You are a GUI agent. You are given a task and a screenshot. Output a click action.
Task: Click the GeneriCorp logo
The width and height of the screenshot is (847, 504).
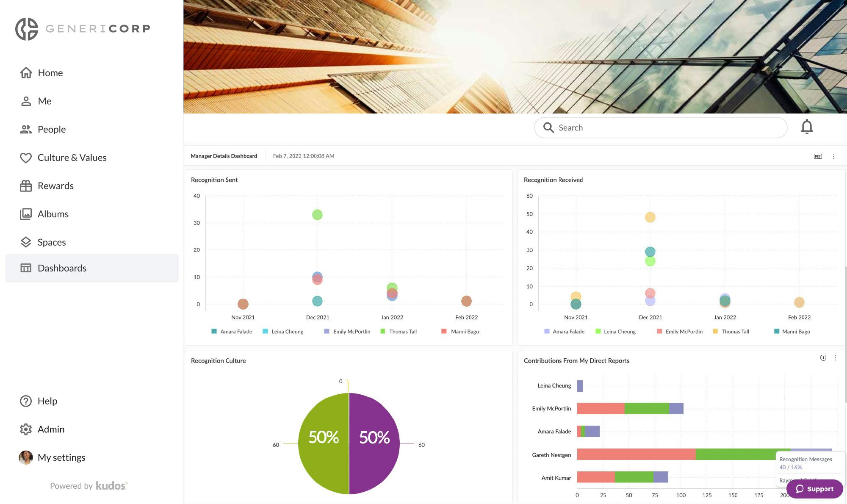click(x=83, y=29)
